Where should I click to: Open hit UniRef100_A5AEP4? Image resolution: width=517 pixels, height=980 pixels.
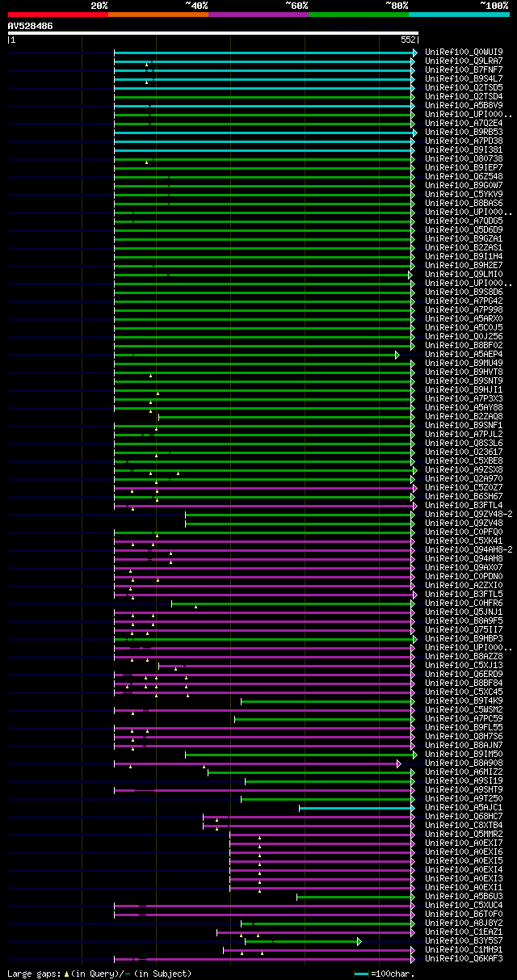tap(464, 355)
